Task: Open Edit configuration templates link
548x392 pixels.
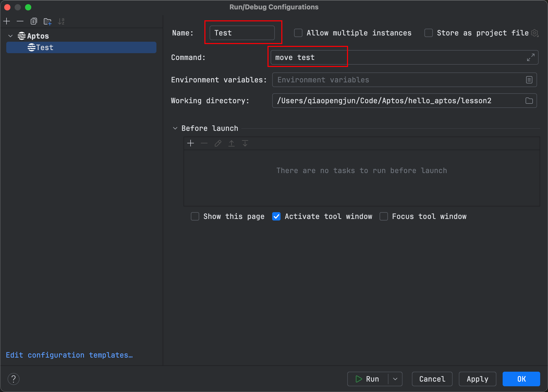Action: 69,355
